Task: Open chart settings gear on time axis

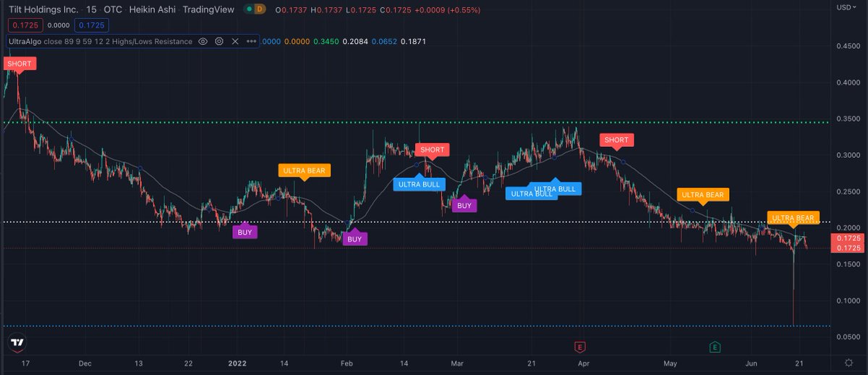Action: (848, 361)
